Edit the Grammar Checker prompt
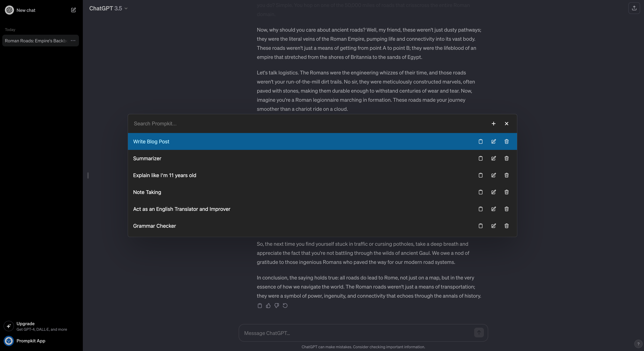Image resolution: width=644 pixels, height=351 pixels. click(493, 226)
